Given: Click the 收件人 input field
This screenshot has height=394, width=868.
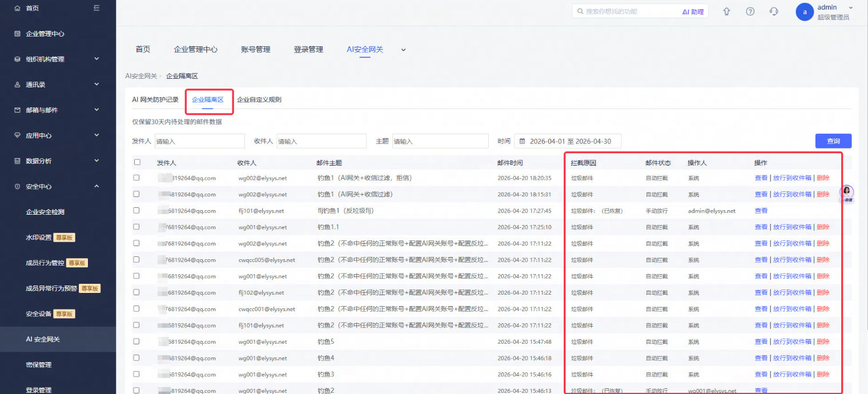Looking at the screenshot, I should coord(322,141).
